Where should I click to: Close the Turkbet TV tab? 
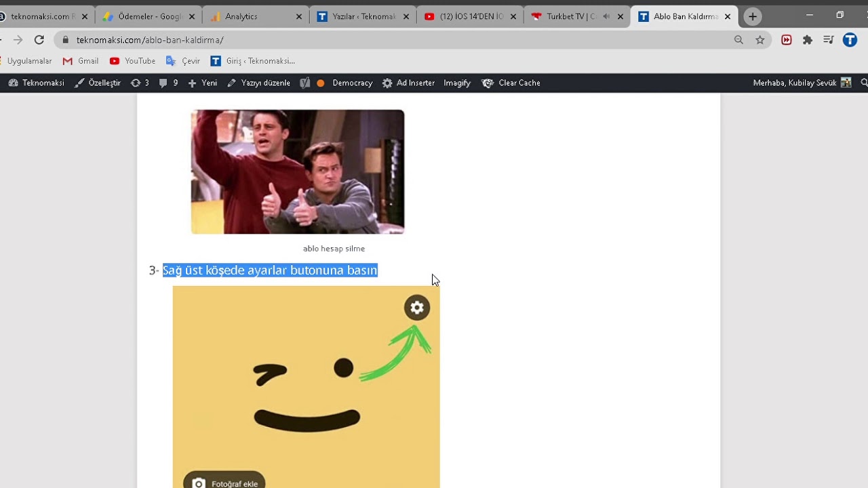(x=620, y=16)
